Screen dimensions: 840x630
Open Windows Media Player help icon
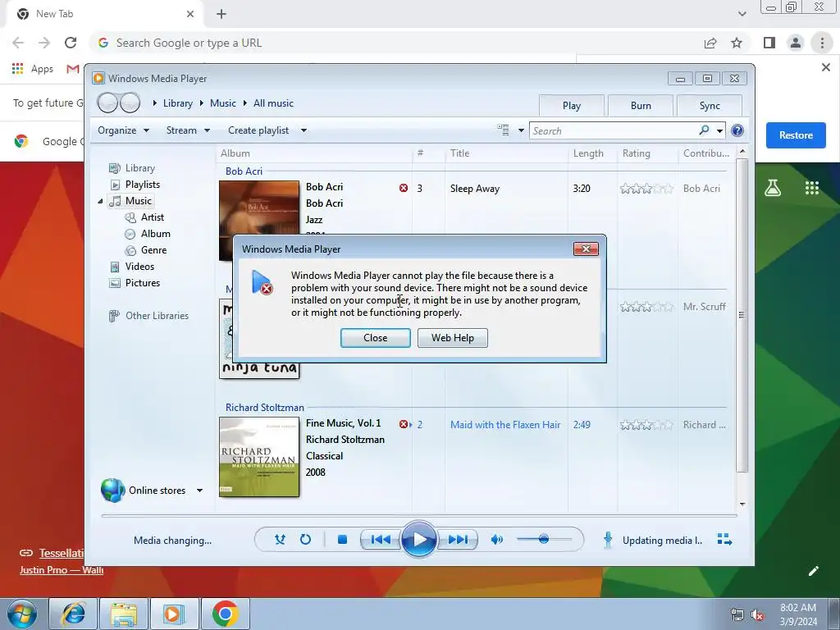737,130
